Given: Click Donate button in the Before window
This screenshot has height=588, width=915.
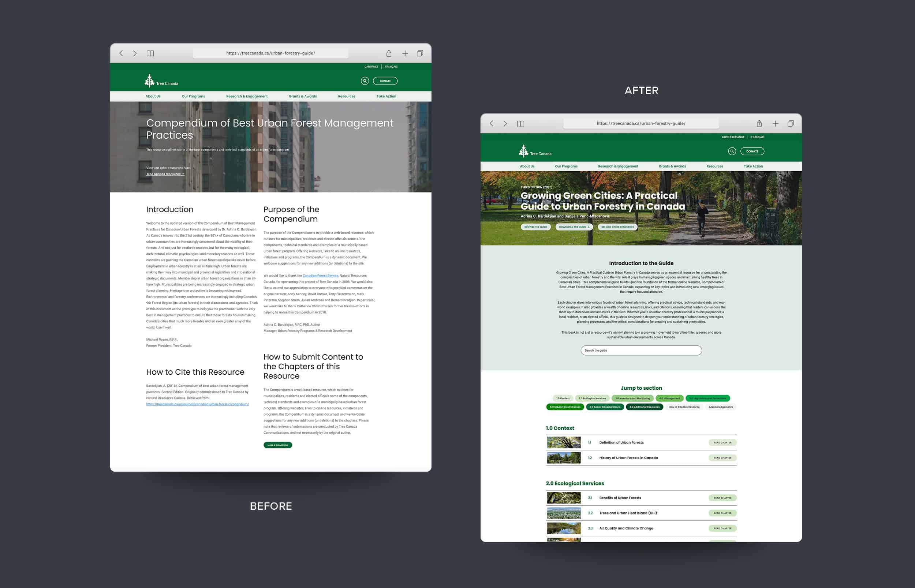Looking at the screenshot, I should (385, 81).
